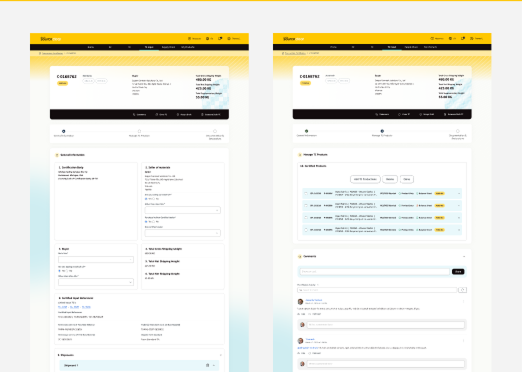Go to completed General Information step on right page
Image resolution: width=522 pixels, height=372 pixels.
(306, 133)
